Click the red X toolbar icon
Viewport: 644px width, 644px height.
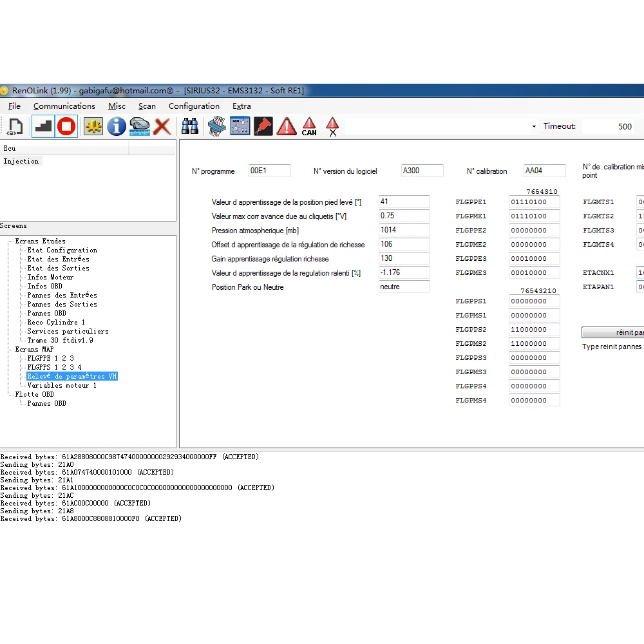[162, 126]
